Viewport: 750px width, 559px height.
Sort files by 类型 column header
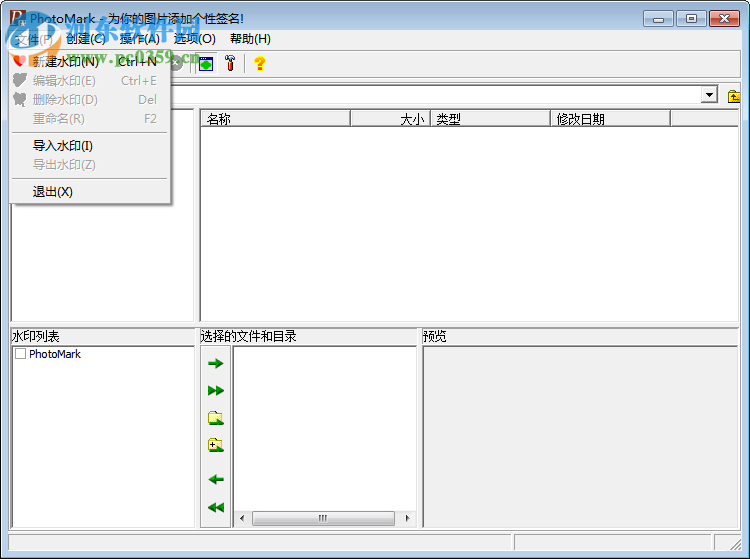tap(491, 119)
